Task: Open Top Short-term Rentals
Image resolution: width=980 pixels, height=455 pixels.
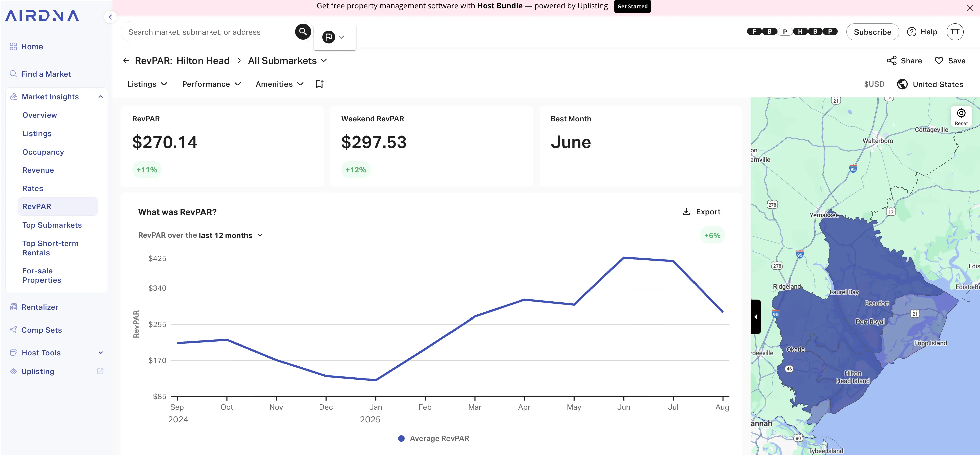Action: click(x=50, y=248)
